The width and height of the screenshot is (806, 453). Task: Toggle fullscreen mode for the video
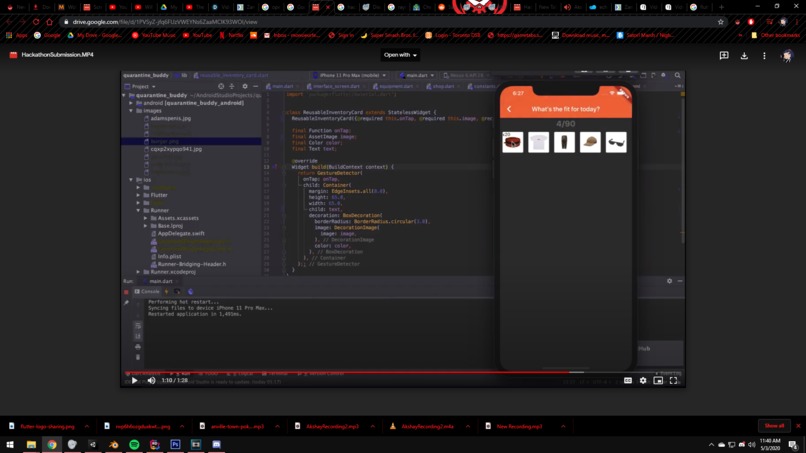click(x=673, y=380)
